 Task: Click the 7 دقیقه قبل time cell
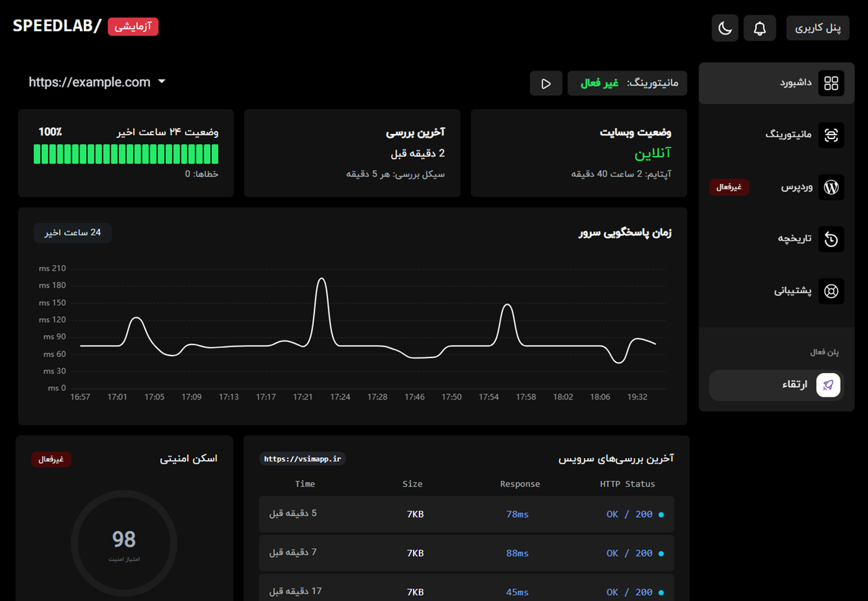(x=293, y=552)
